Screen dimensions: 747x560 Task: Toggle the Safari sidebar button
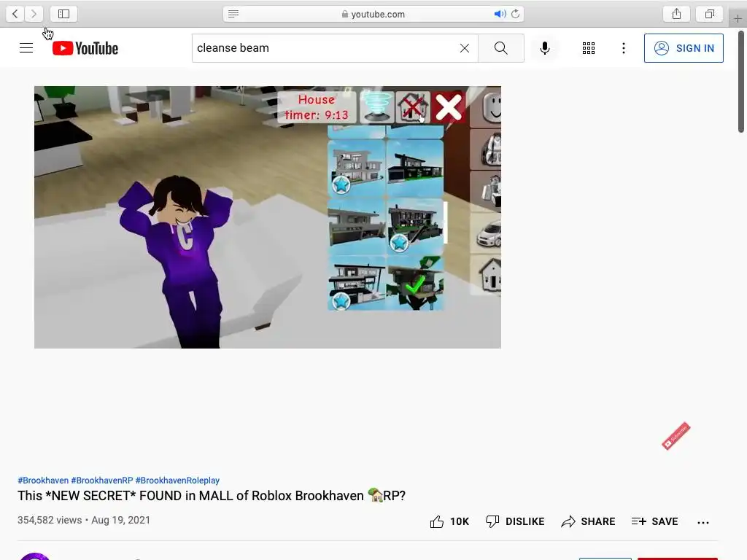[64, 14]
